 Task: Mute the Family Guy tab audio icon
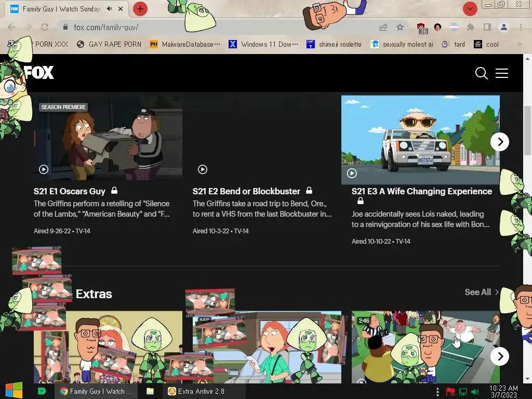coord(109,9)
